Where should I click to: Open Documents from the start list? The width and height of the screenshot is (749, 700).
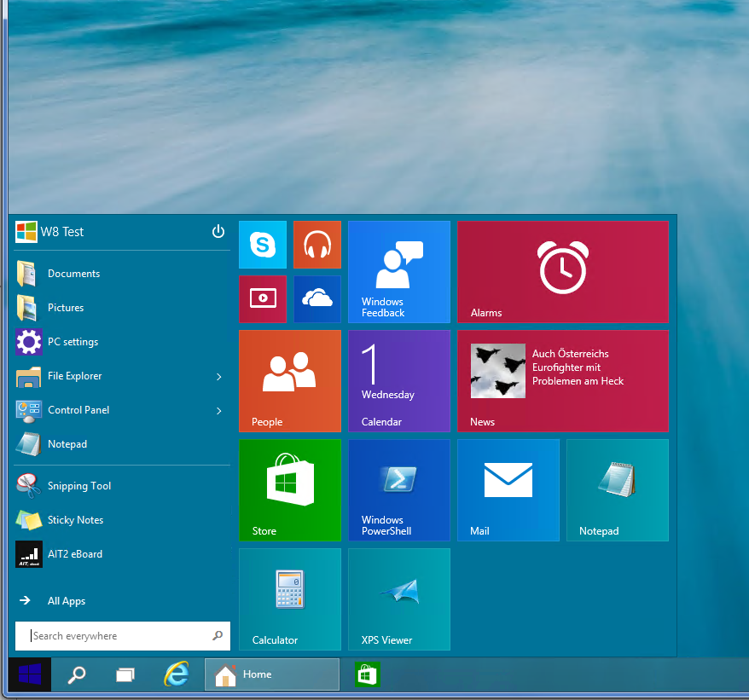coord(122,274)
